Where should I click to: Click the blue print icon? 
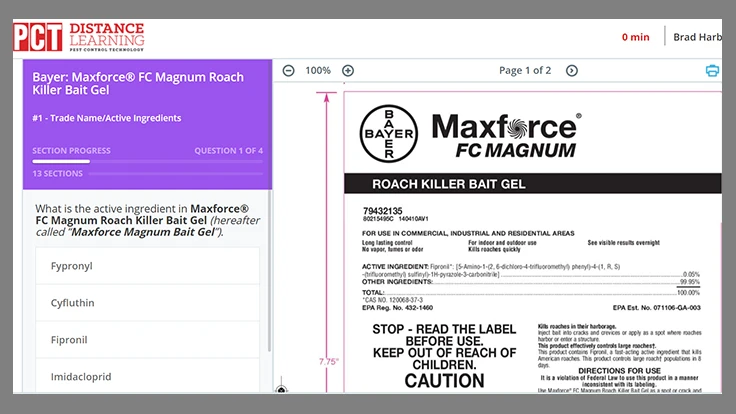click(x=712, y=71)
